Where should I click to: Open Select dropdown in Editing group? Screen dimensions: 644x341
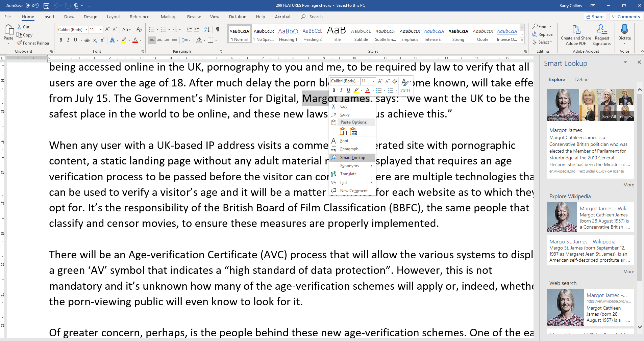[x=542, y=42]
